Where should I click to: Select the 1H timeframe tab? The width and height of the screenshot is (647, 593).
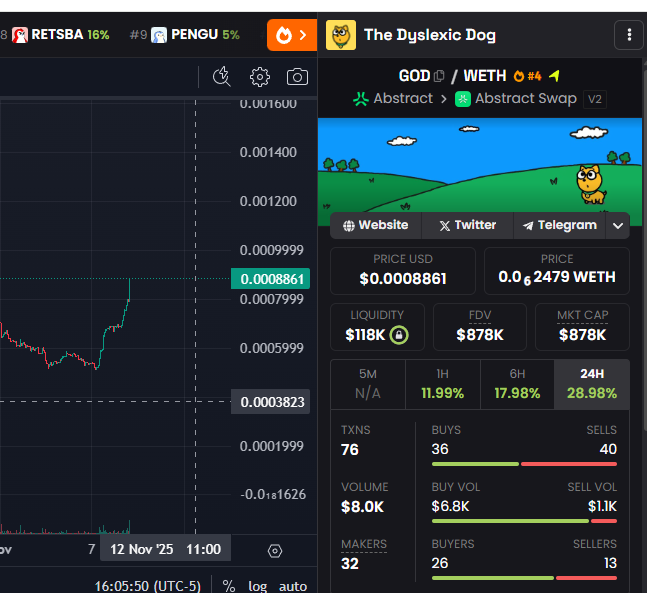(443, 384)
